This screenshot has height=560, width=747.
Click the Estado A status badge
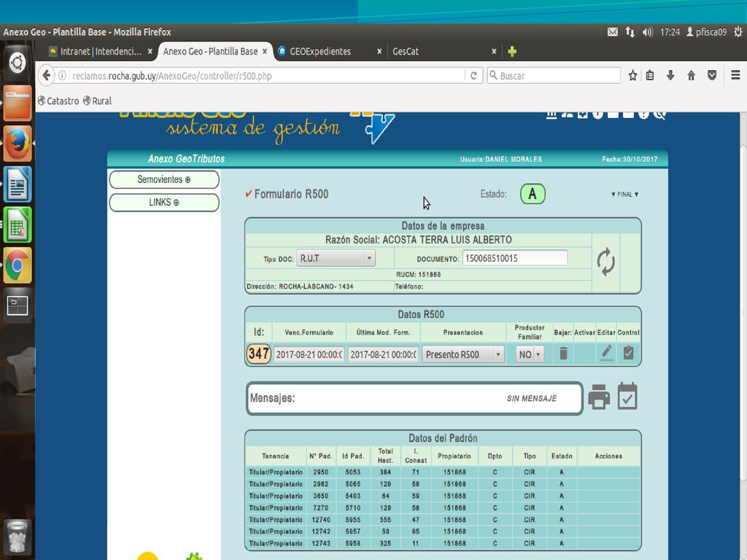pyautogui.click(x=533, y=194)
